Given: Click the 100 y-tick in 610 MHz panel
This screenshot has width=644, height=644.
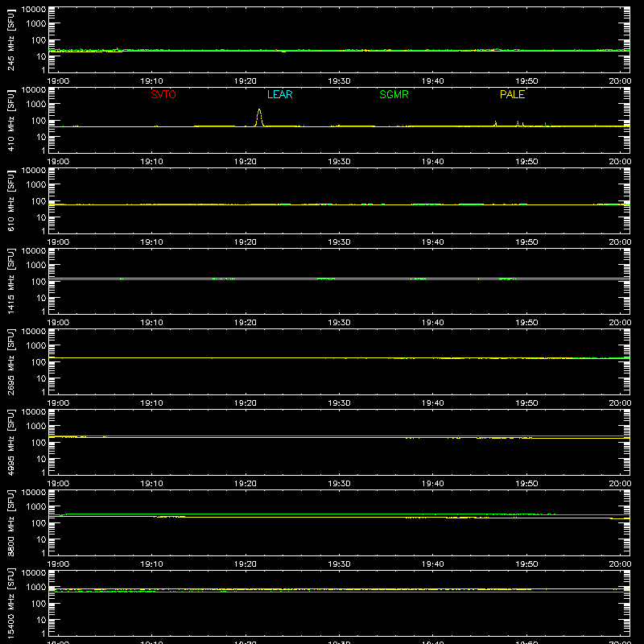Looking at the screenshot, I should (39, 201).
